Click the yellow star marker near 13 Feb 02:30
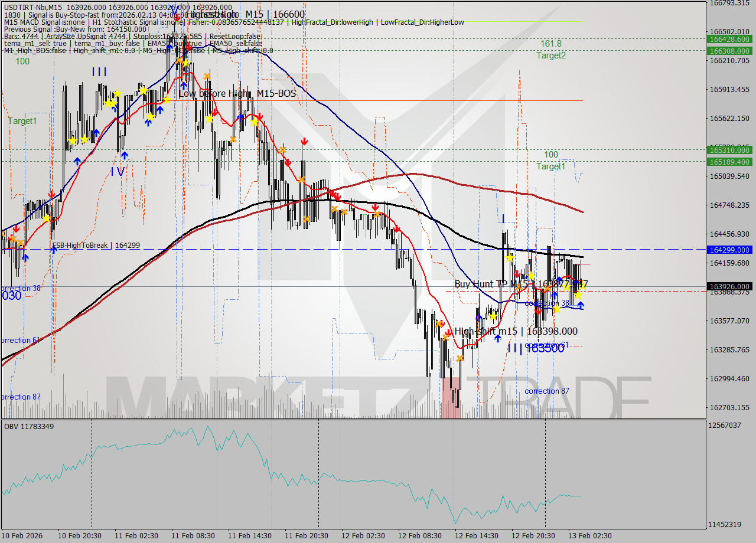Viewport: 756px width, 543px height. click(579, 295)
